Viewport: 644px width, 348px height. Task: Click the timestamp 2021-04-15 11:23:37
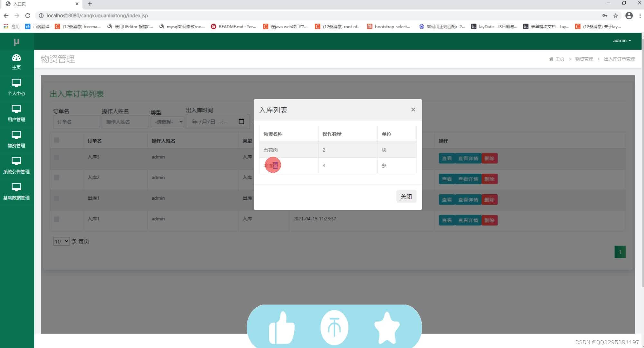(315, 219)
